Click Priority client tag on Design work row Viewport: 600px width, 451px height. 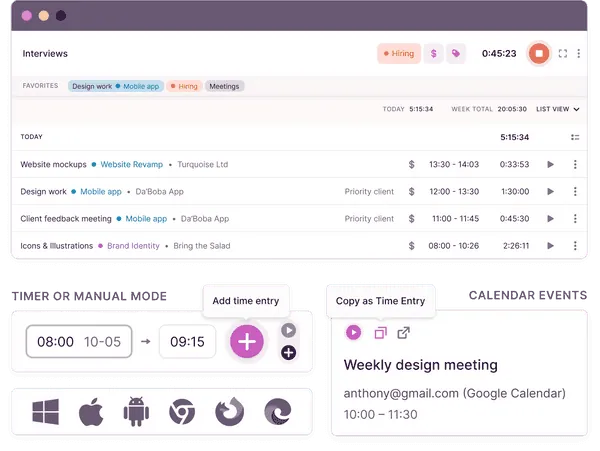(x=369, y=192)
